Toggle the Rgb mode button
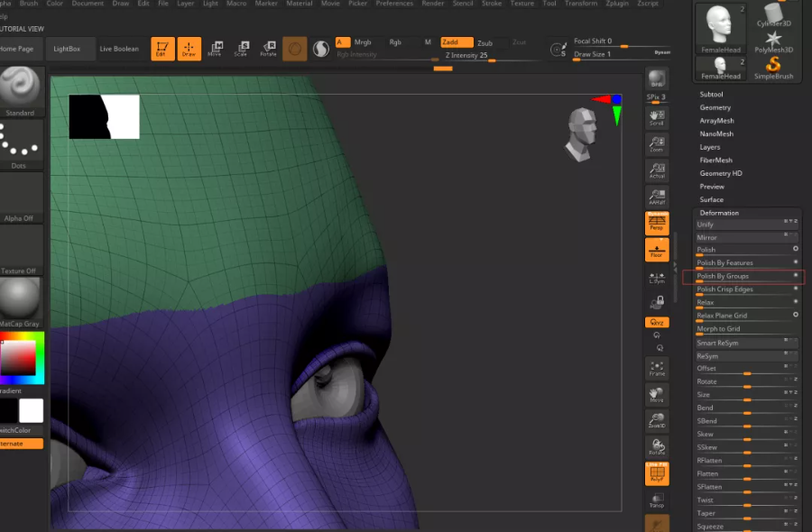The height and width of the screenshot is (532, 812). 395,41
